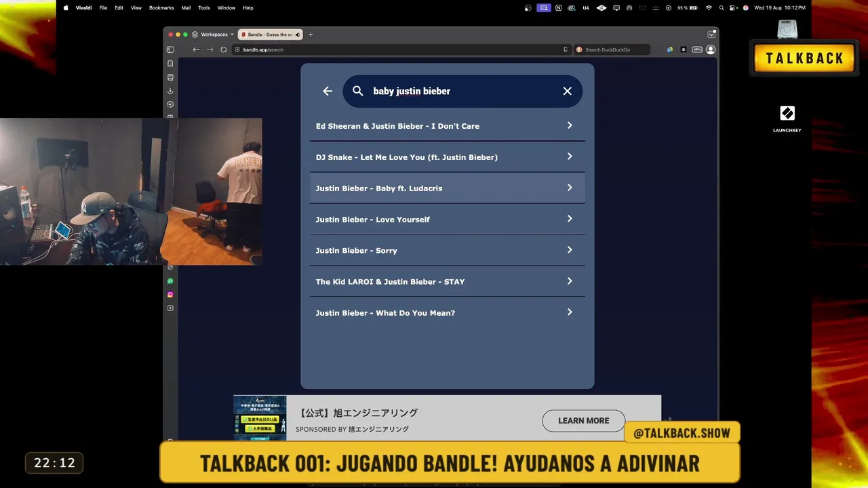Click the Search DuckDuckGo field
The height and width of the screenshot is (488, 868).
tap(612, 49)
